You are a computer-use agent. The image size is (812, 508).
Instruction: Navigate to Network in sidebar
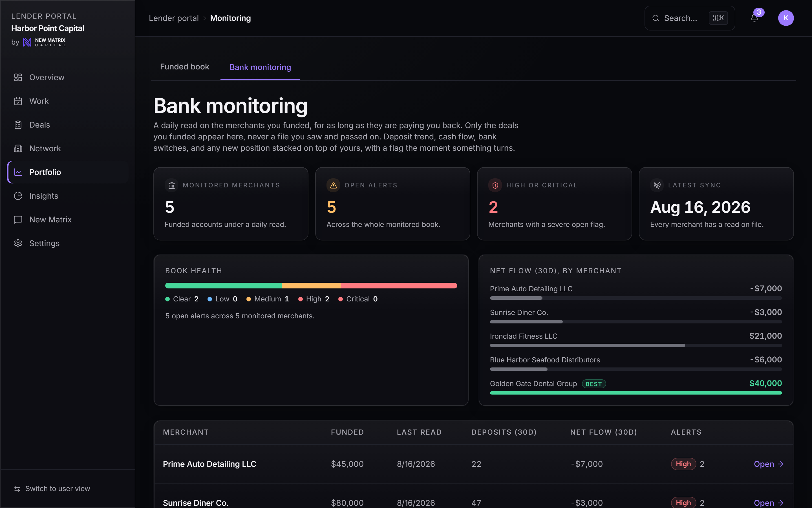(x=67, y=148)
